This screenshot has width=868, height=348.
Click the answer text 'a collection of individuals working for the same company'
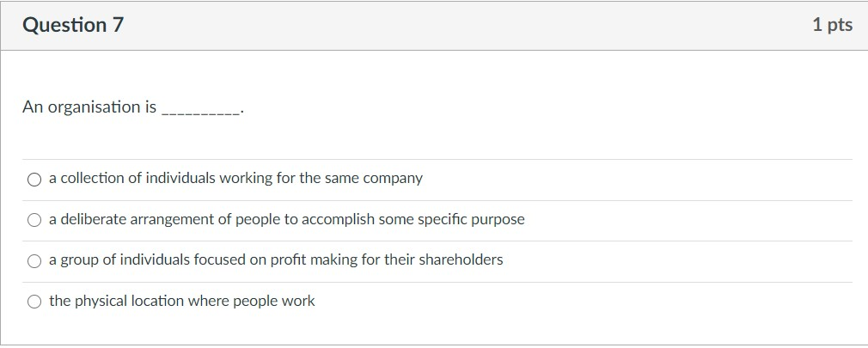tap(235, 179)
